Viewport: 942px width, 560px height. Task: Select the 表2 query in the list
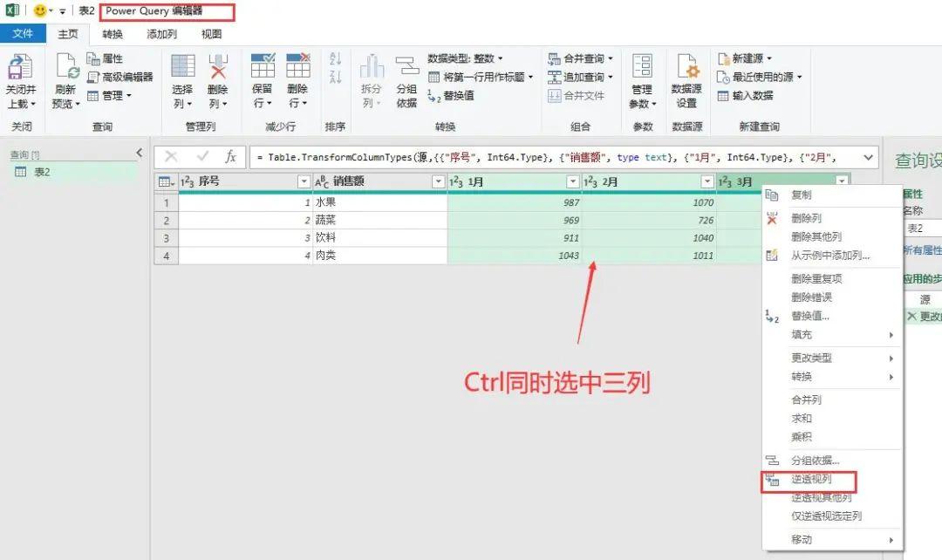coord(42,172)
